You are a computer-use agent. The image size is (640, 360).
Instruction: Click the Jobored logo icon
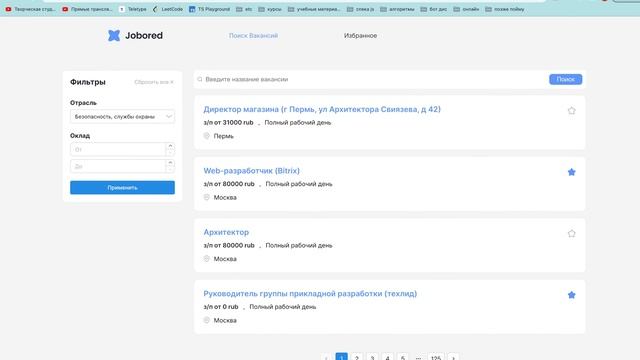click(114, 36)
